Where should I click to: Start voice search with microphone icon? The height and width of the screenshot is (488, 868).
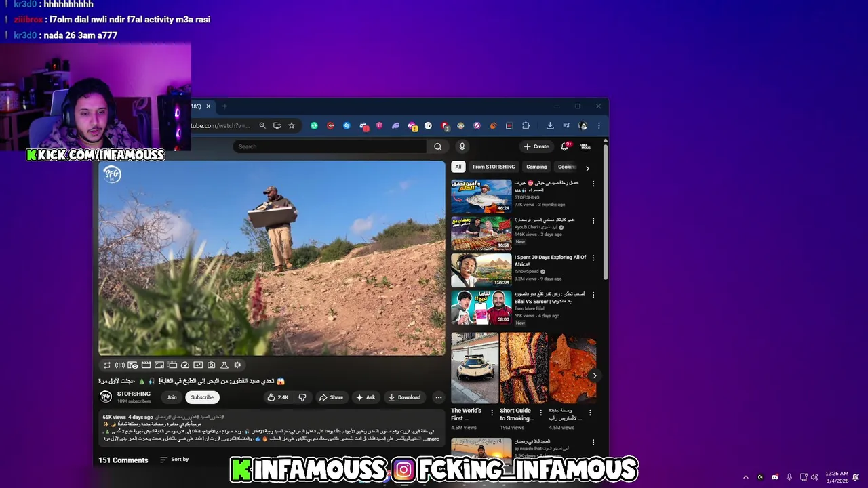(462, 146)
